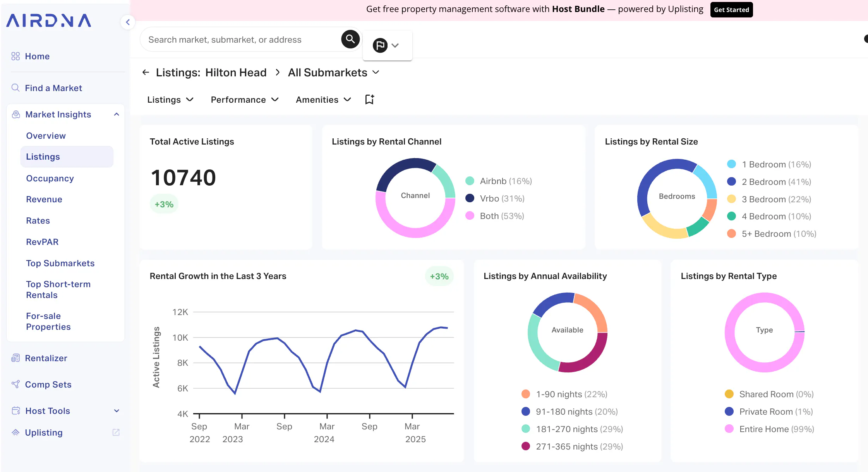Open the Revenue page
This screenshot has width=868, height=472.
coord(44,199)
